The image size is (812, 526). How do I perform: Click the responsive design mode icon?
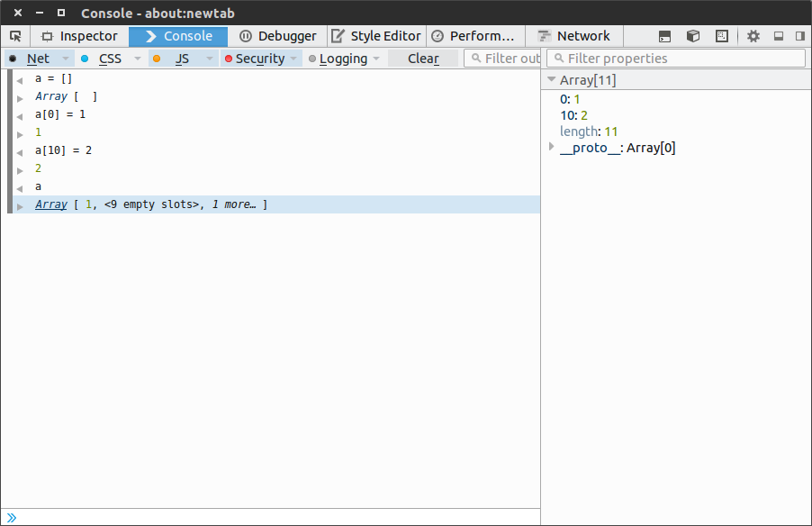coord(721,36)
